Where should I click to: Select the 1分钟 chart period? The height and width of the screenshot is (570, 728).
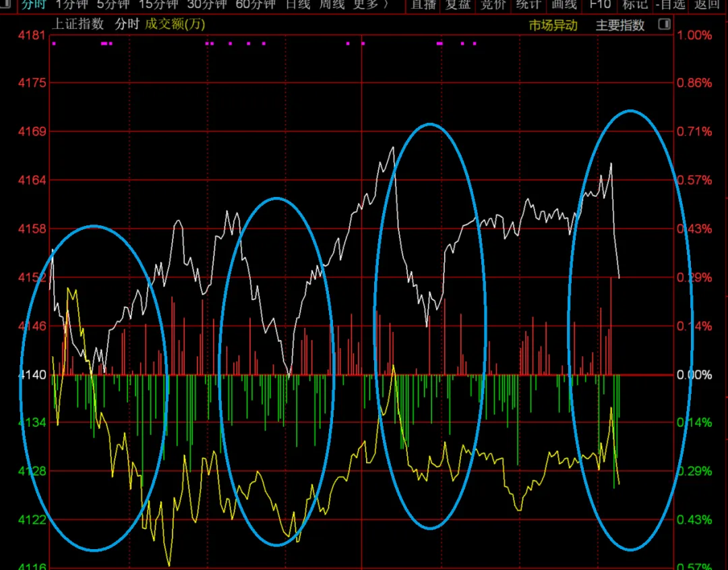click(x=71, y=5)
